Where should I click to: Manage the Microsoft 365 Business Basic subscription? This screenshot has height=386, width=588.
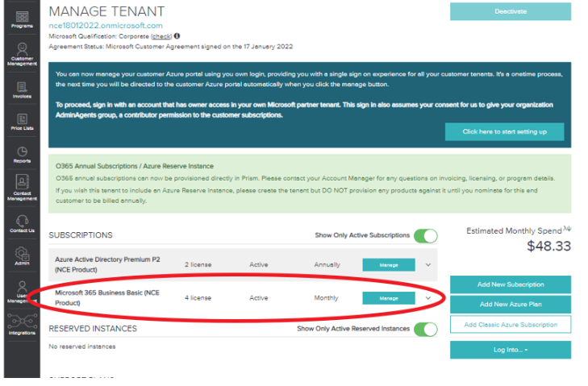[389, 298]
